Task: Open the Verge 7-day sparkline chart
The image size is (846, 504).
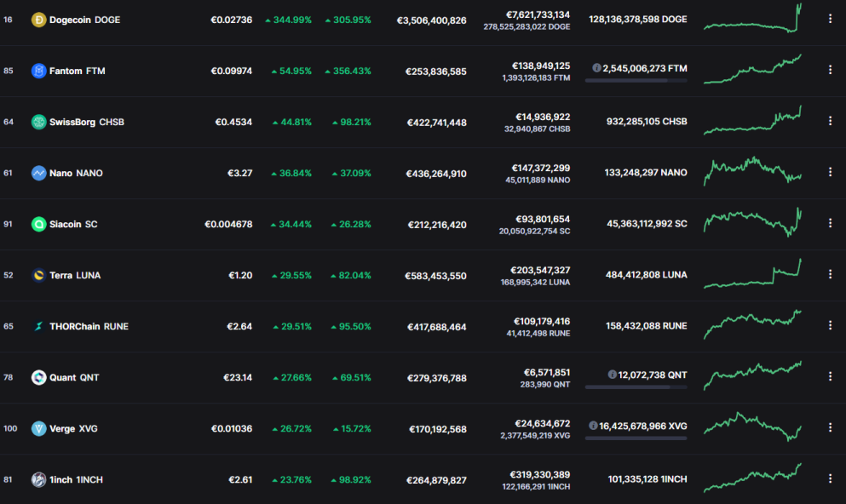Action: (752, 427)
